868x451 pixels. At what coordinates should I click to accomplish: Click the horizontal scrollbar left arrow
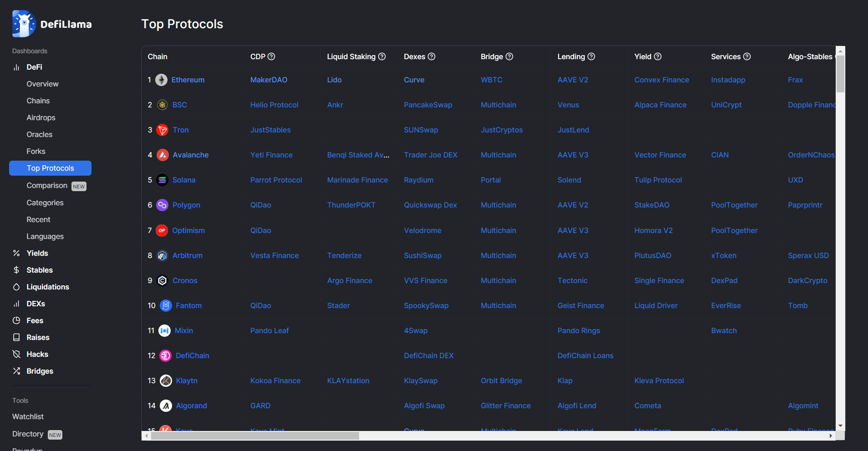[146, 436]
